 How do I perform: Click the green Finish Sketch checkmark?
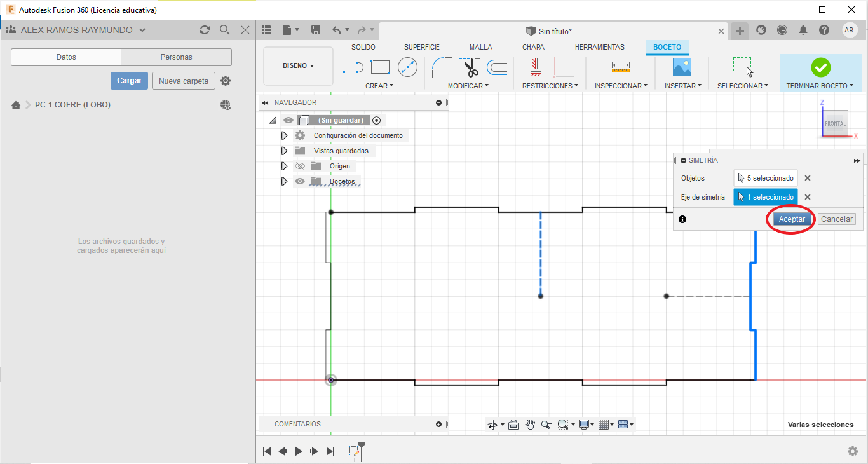pyautogui.click(x=821, y=67)
